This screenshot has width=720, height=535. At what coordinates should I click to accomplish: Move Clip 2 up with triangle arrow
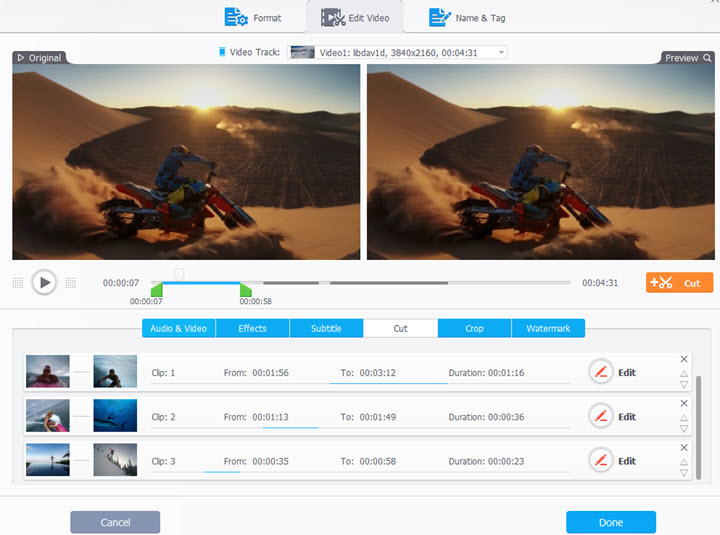point(684,417)
